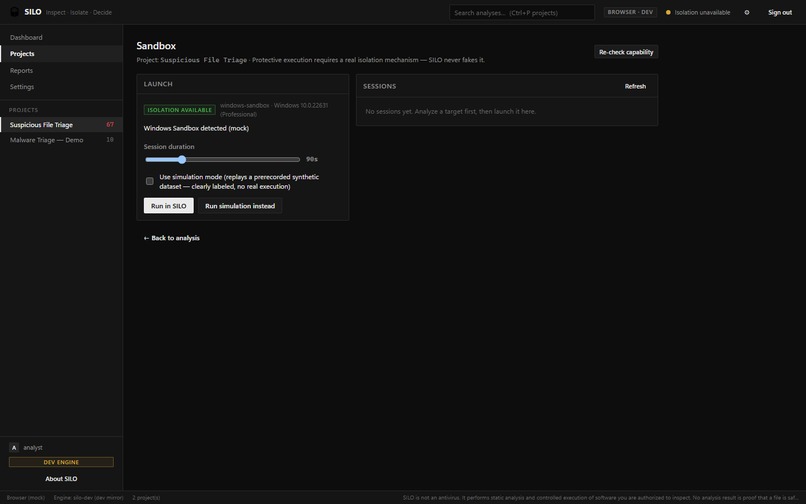Click the Sandbox page heading

click(x=156, y=46)
